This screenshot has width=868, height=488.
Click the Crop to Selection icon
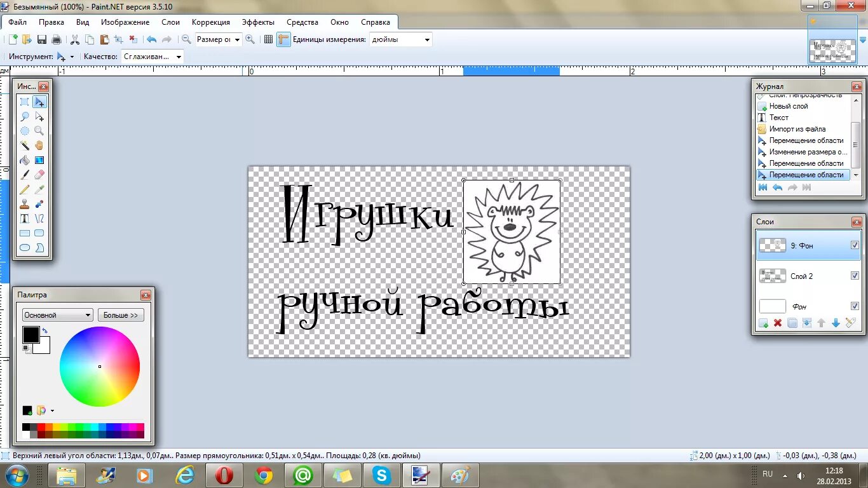tap(118, 39)
